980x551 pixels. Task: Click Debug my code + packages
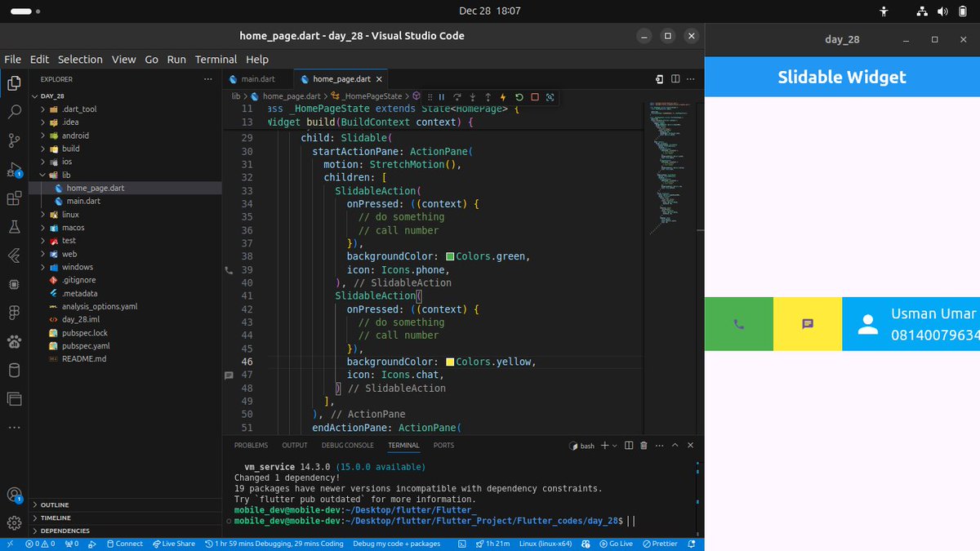pyautogui.click(x=396, y=544)
